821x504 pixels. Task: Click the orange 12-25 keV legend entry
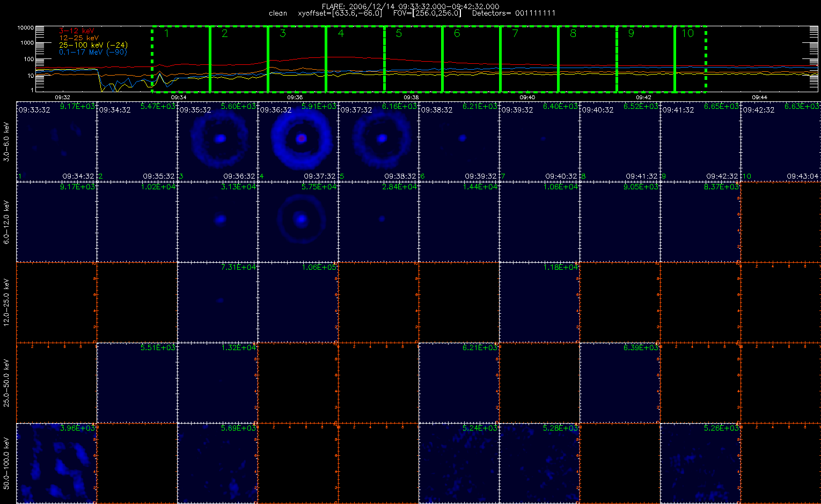click(79, 38)
